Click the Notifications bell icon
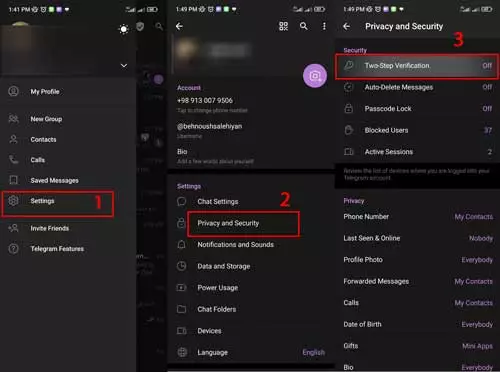The width and height of the screenshot is (500, 372). pyautogui.click(x=182, y=244)
